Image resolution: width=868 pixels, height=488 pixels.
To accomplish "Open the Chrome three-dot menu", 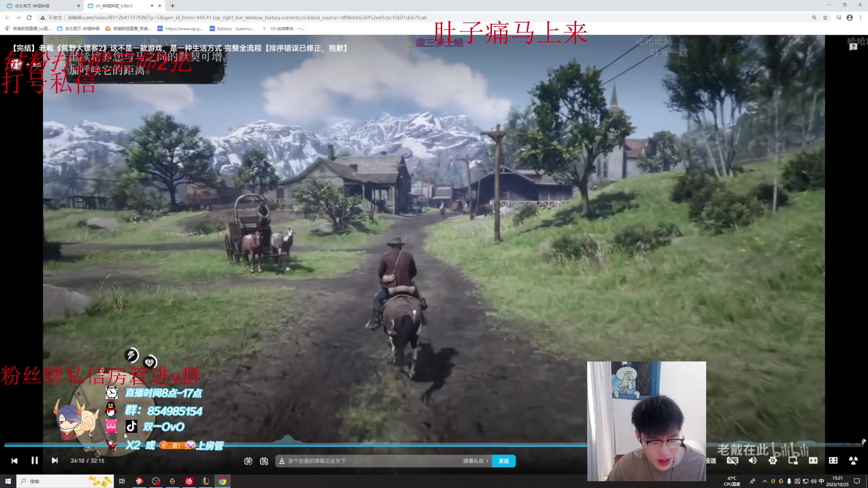I will [x=861, y=18].
